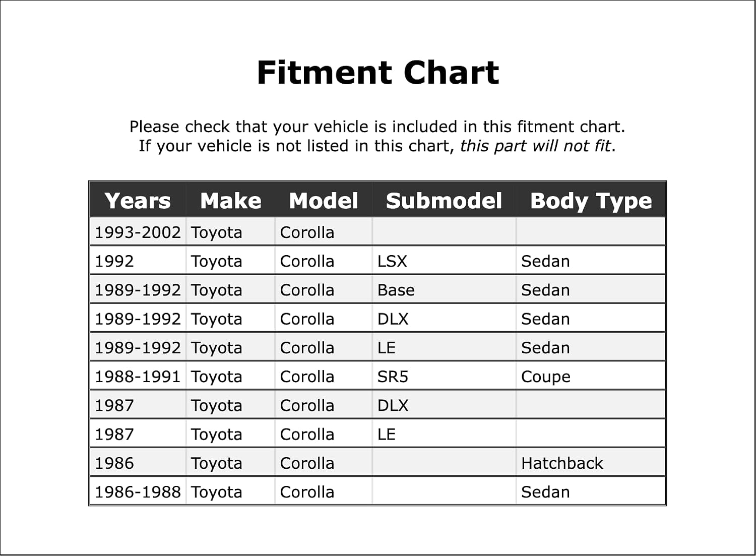Click the italic 'this part will not fit' text
The image size is (756, 556).
[536, 146]
